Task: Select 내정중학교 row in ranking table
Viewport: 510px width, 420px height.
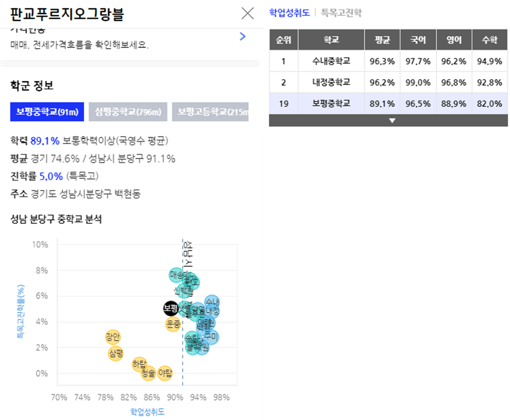Action: 389,82
